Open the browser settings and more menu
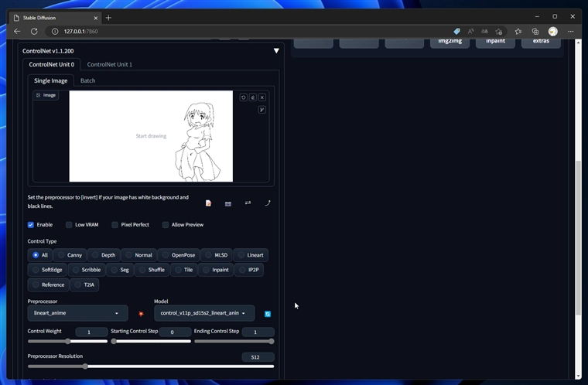This screenshot has height=385, width=588. pos(571,32)
